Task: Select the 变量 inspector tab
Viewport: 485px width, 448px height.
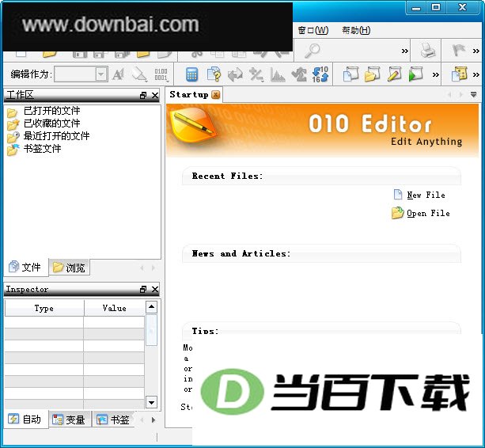Action: click(x=69, y=420)
